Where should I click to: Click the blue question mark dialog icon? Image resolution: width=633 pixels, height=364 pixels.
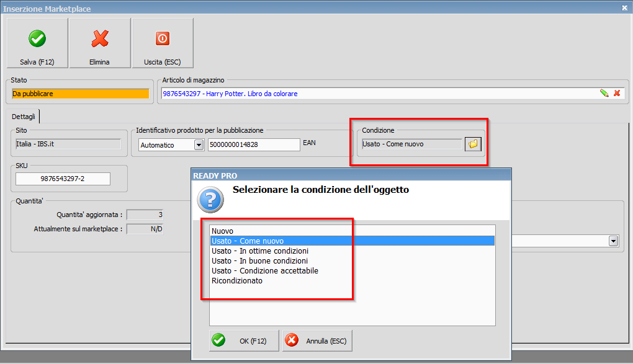pos(210,200)
